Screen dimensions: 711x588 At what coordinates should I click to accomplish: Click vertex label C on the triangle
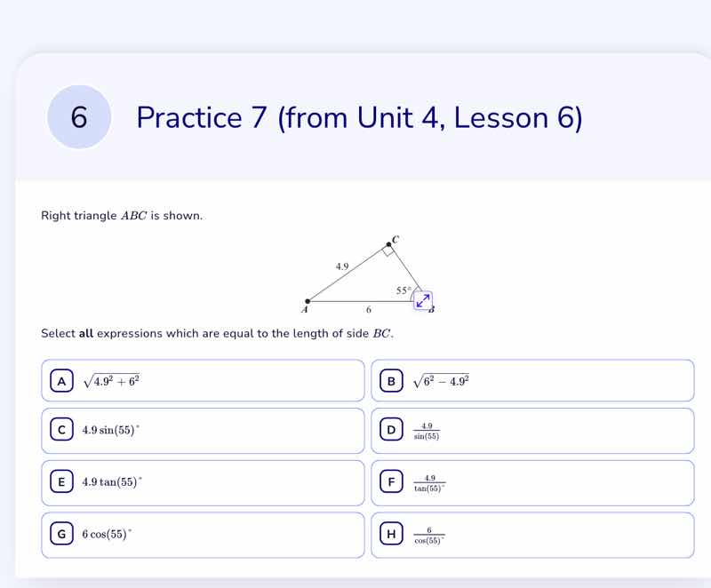[x=395, y=238]
